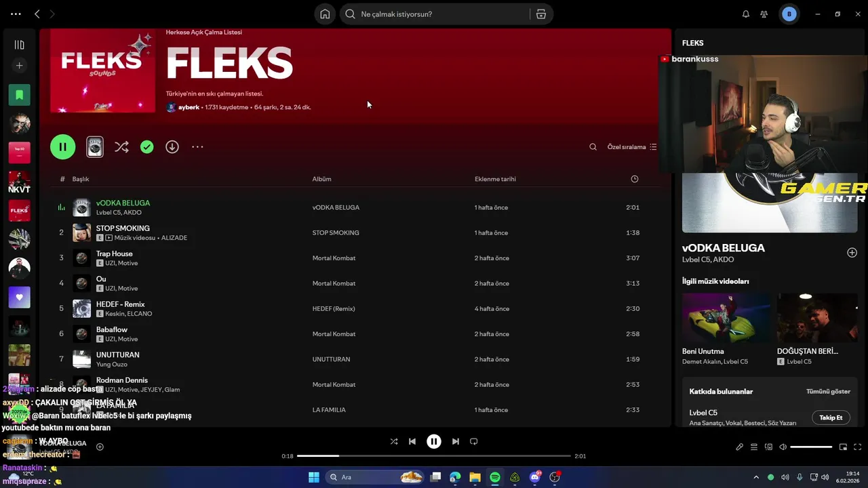Follow Lvbel C5 with 'Takip Et'
Image resolution: width=868 pixels, height=488 pixels.
(x=831, y=418)
